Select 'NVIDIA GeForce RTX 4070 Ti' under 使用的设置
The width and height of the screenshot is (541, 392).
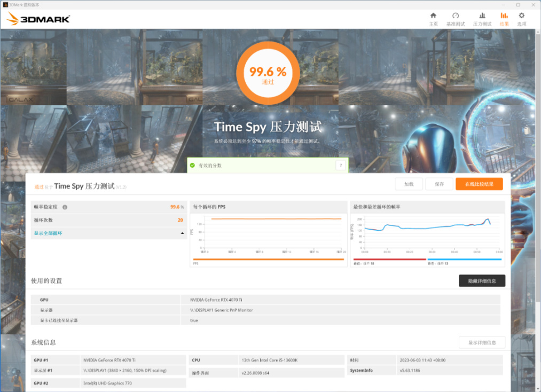point(216,300)
